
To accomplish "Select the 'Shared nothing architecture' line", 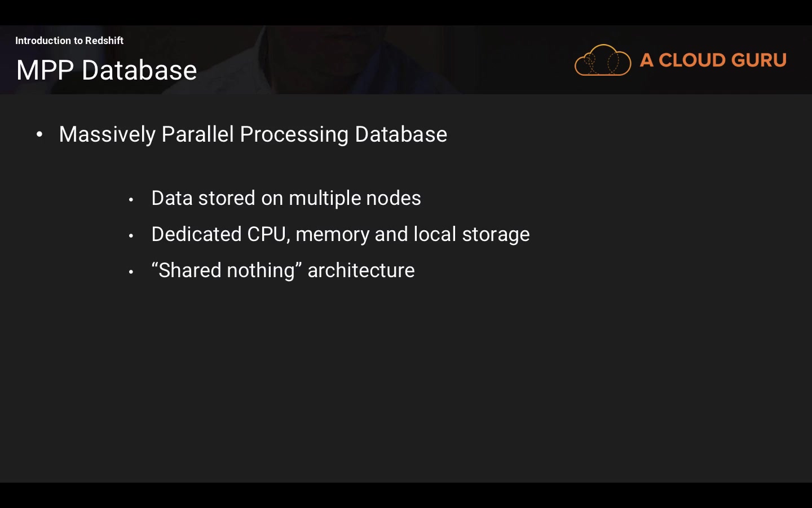I will tap(283, 270).
